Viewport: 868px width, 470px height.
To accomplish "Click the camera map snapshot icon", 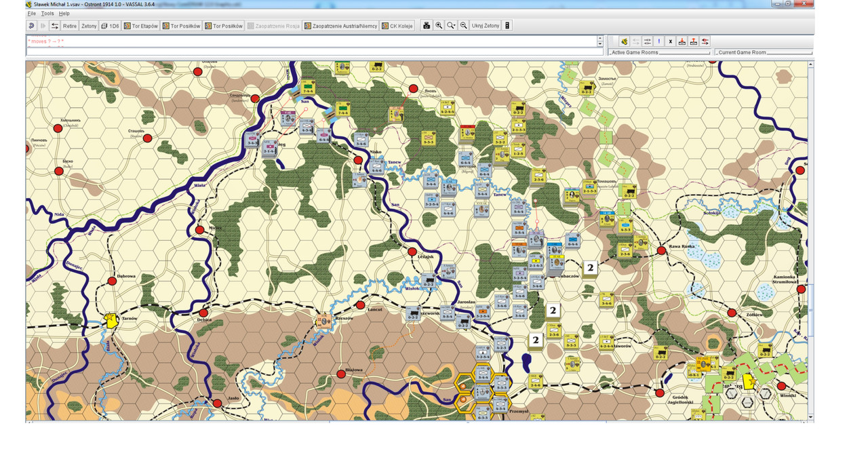I will pyautogui.click(x=427, y=26).
